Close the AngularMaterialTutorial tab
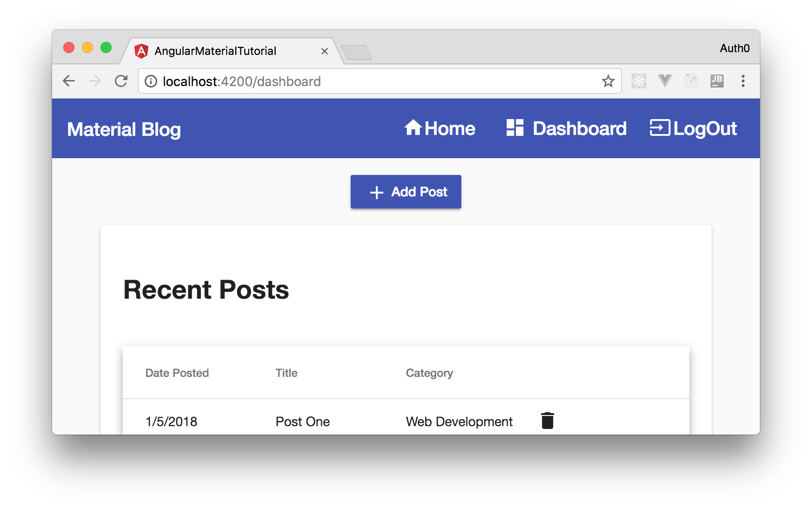Screen dimensions: 812x509 [325, 51]
